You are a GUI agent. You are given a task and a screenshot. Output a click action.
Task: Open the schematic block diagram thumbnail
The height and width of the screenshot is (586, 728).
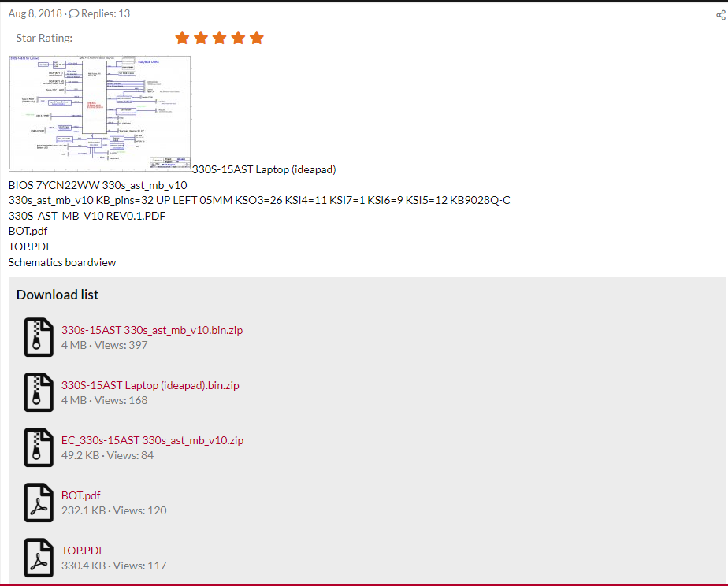click(x=100, y=113)
